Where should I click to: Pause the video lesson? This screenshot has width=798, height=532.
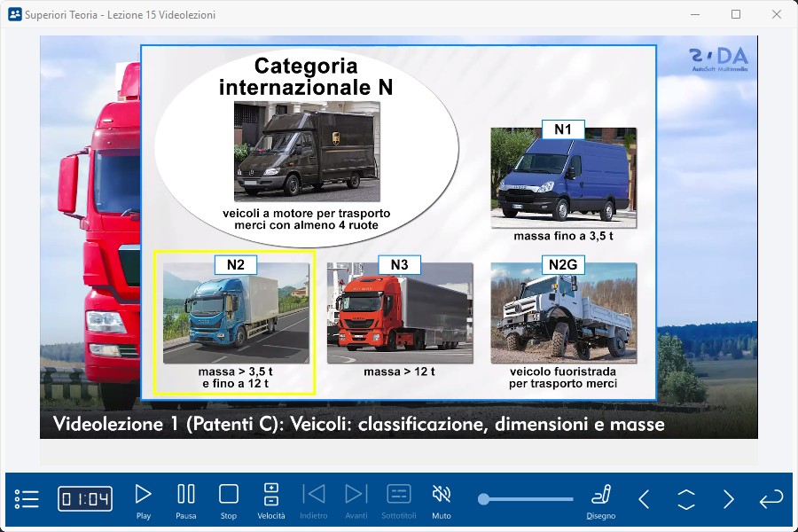pyautogui.click(x=186, y=499)
